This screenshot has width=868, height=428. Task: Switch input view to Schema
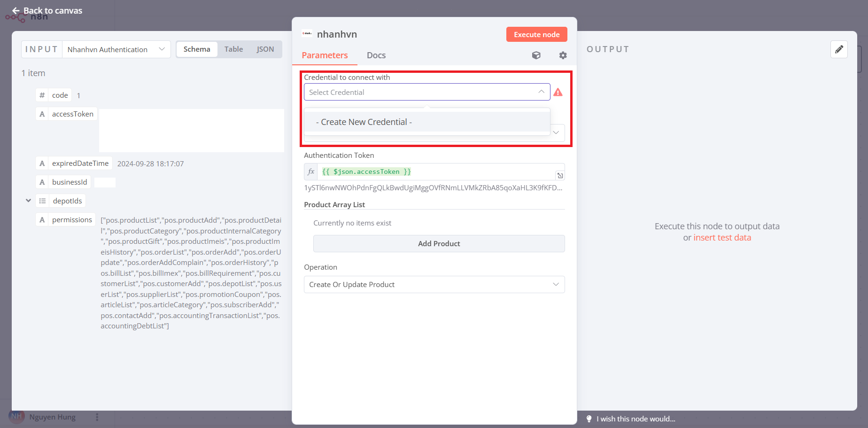[x=197, y=49]
